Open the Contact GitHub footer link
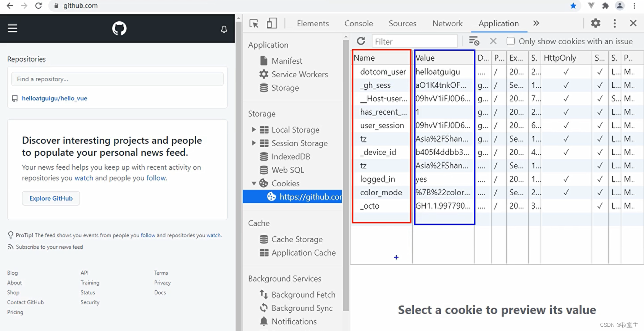Screen dimensions: 644x331 26,302
